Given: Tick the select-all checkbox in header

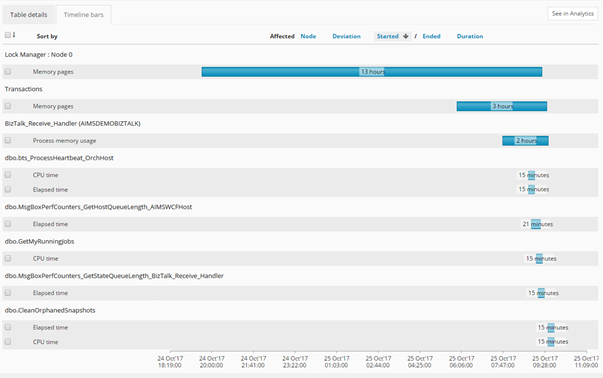Looking at the screenshot, I should coord(8,35).
